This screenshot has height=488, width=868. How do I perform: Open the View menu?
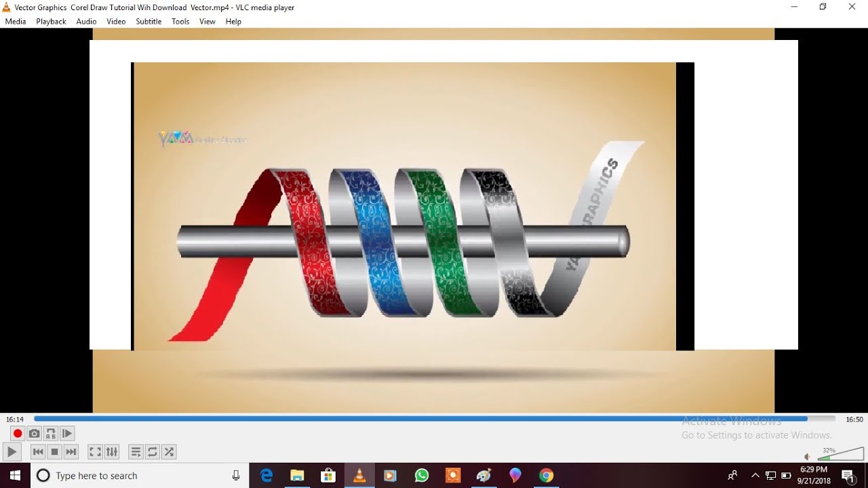[x=208, y=22]
